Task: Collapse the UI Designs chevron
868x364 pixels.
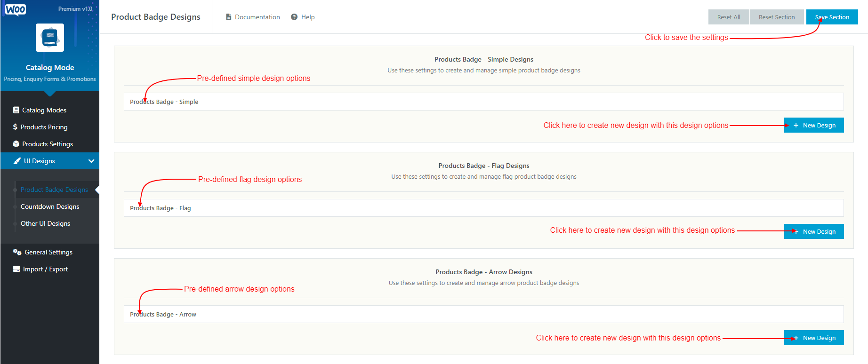Action: [91, 161]
